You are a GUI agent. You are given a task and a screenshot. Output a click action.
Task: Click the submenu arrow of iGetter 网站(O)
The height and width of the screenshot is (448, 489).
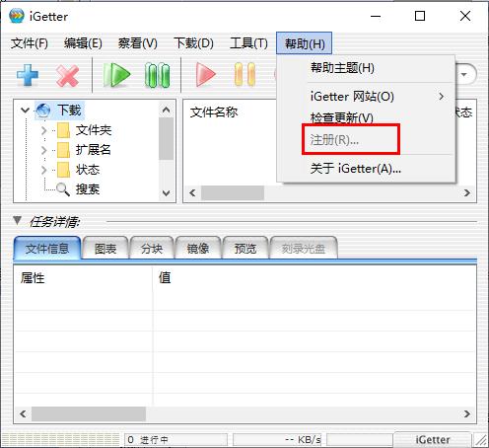click(441, 97)
